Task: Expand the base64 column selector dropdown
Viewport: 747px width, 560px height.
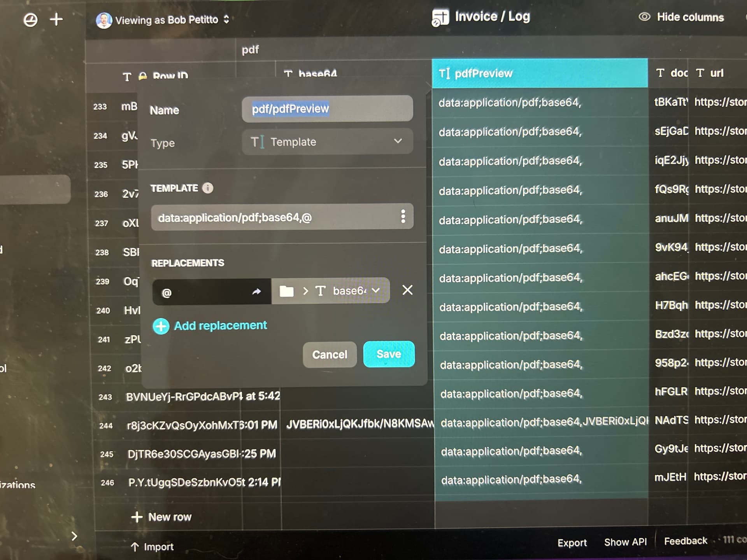Action: [x=376, y=290]
